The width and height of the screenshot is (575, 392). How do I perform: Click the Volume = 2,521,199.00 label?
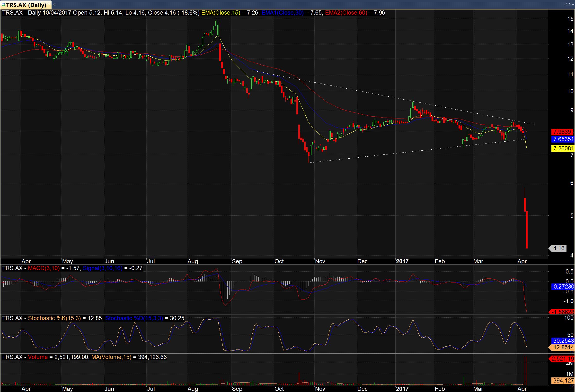[58, 357]
